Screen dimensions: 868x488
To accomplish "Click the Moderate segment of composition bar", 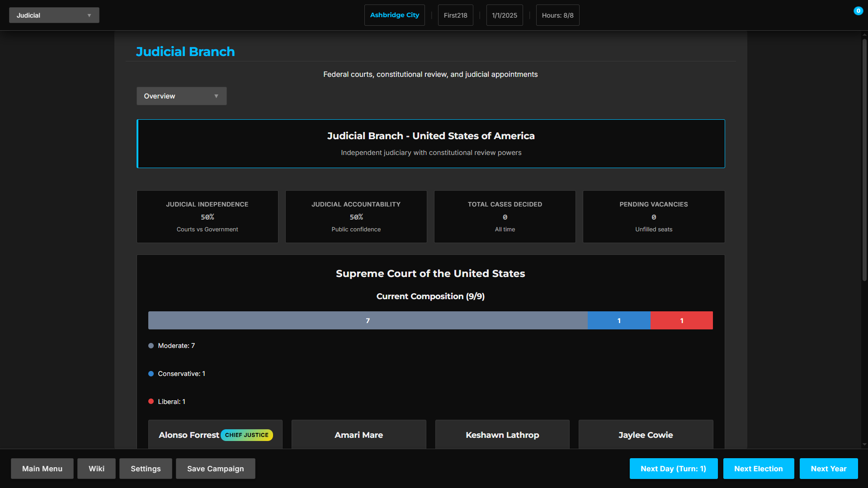I will 368,320.
